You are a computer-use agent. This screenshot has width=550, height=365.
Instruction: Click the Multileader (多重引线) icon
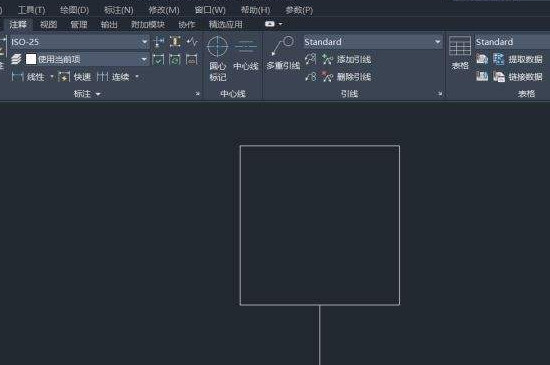283,46
